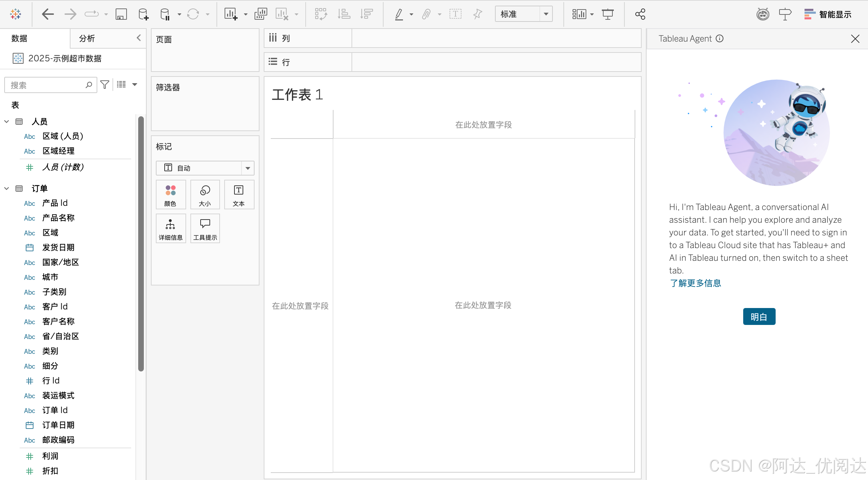Screen dimensions: 868x480
Task: Click the Swap rows and columns icon
Action: click(x=321, y=14)
